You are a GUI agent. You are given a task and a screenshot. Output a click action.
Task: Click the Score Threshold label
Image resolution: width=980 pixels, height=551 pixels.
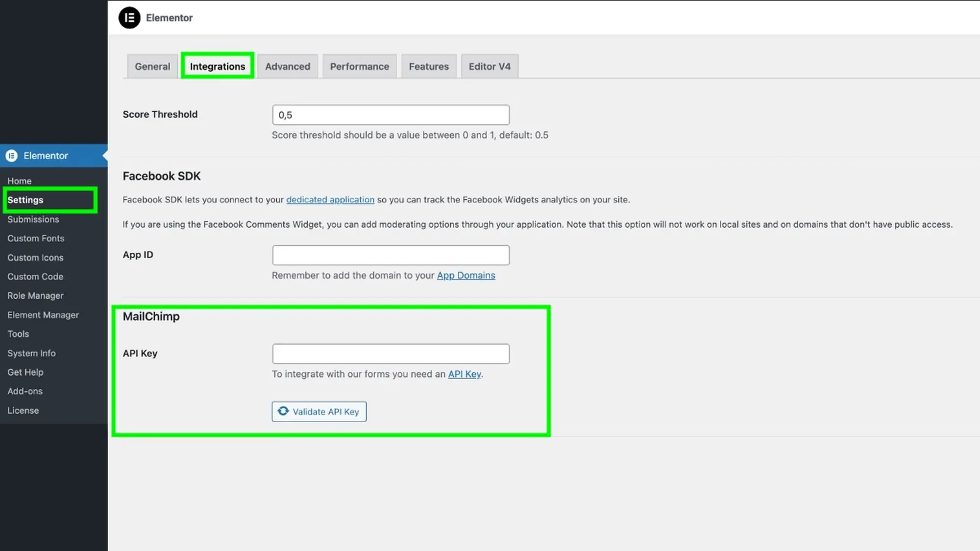(160, 114)
